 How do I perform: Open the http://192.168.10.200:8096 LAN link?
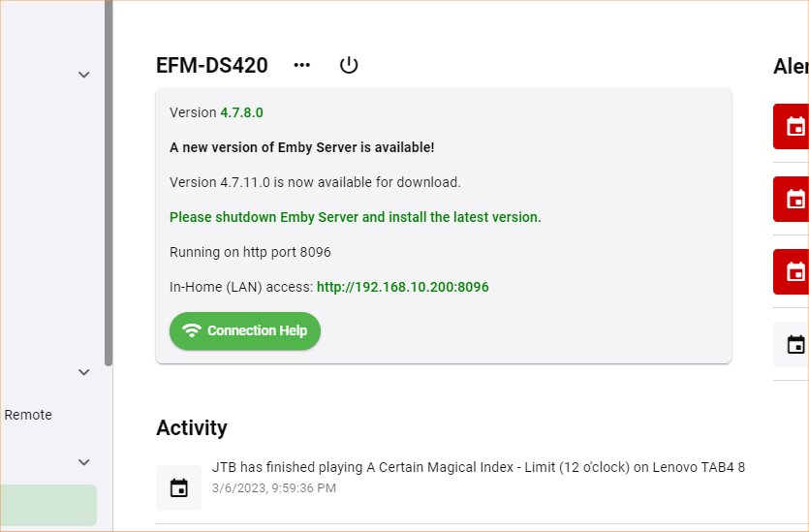[x=402, y=287]
